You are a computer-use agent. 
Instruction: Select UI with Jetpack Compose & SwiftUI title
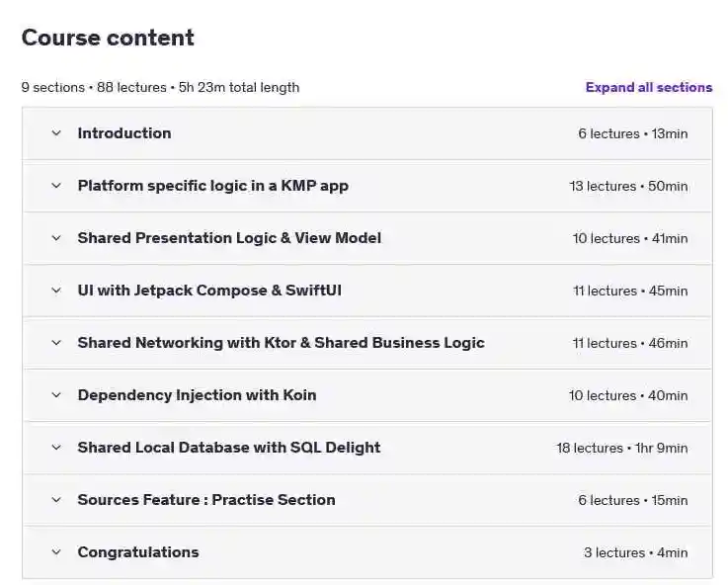click(209, 291)
